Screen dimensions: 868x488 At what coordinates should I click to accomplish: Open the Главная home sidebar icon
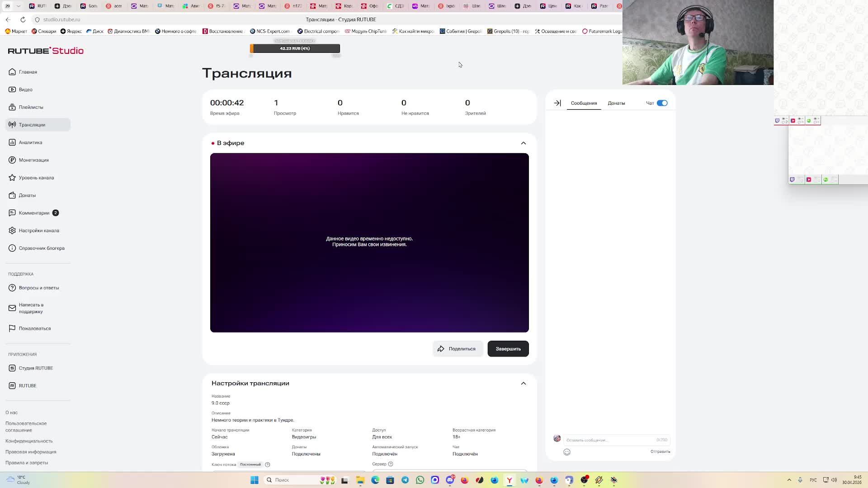point(12,72)
